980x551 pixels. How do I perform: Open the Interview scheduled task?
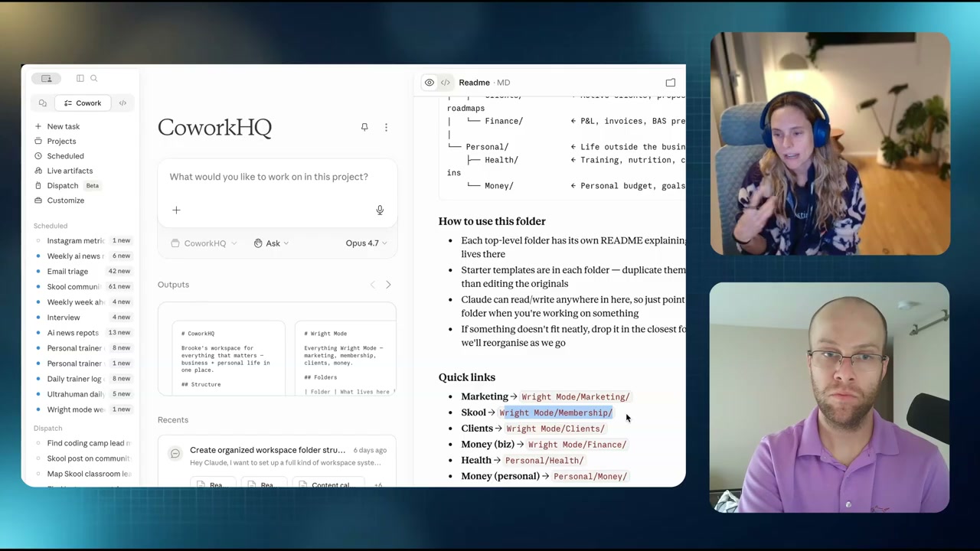tap(83, 317)
